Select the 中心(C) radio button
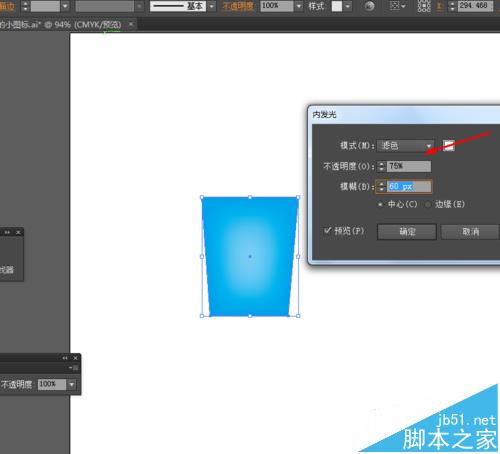The height and width of the screenshot is (454, 500). pos(380,204)
